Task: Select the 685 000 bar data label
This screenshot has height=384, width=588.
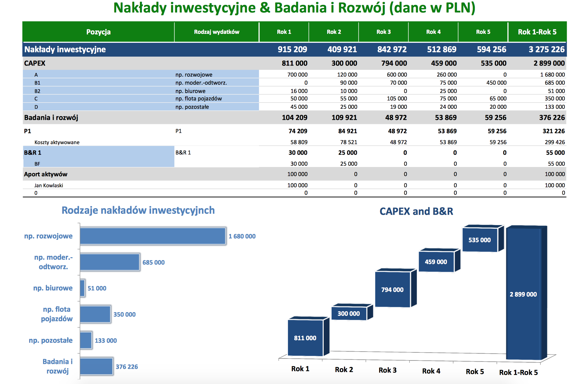Action: click(153, 262)
